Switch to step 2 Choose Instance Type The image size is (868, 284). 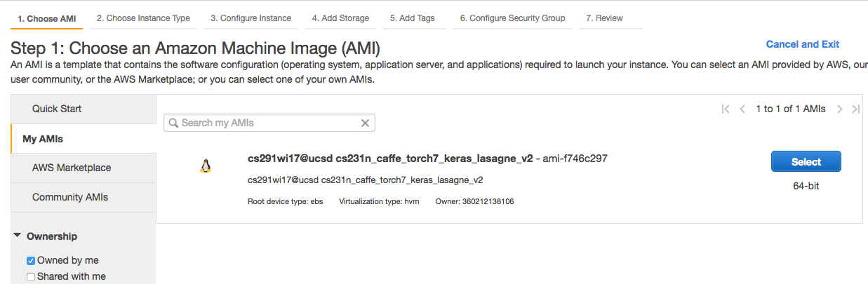tap(143, 19)
